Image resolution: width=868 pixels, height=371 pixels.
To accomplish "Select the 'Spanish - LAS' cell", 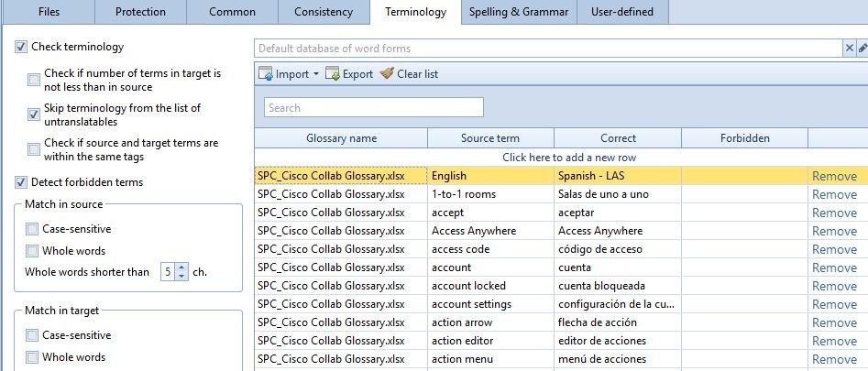I will [x=618, y=176].
